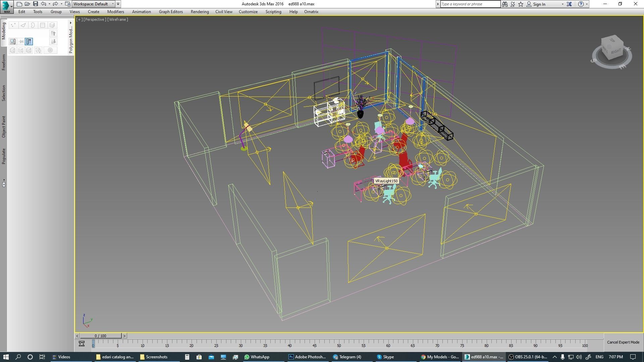This screenshot has height=362, width=644.
Task: Click the Favorites star icon
Action: (521, 4)
